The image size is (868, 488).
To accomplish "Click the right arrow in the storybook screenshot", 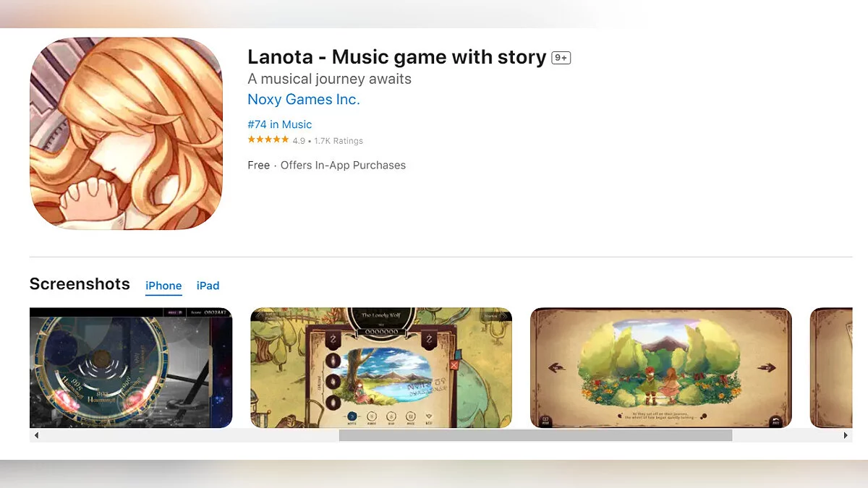I will point(765,368).
